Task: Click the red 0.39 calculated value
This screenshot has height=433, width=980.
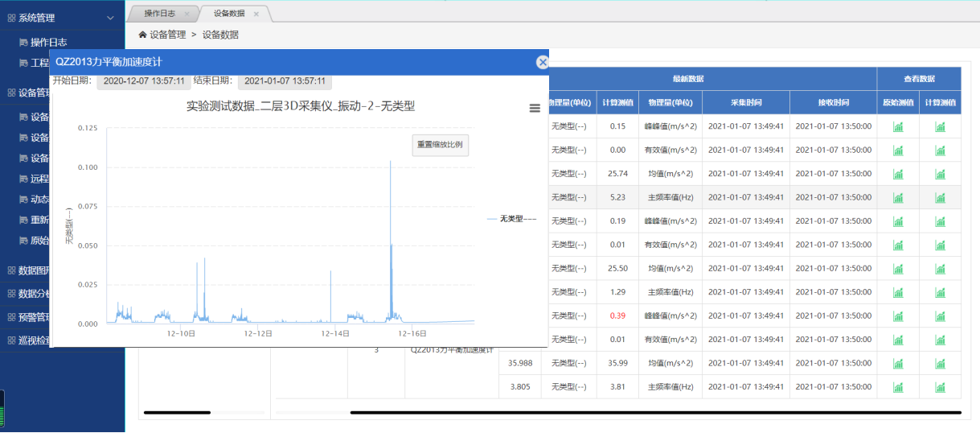Action: click(617, 316)
